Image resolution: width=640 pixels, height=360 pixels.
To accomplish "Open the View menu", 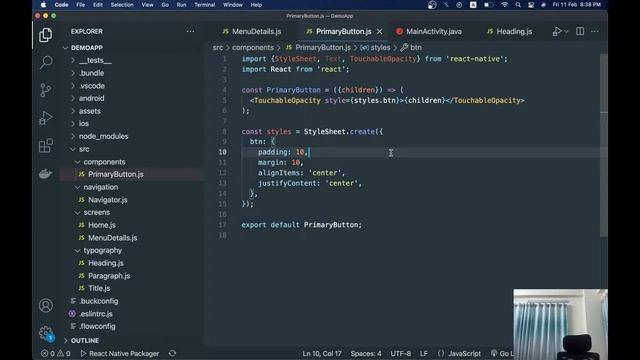I will pos(147,5).
